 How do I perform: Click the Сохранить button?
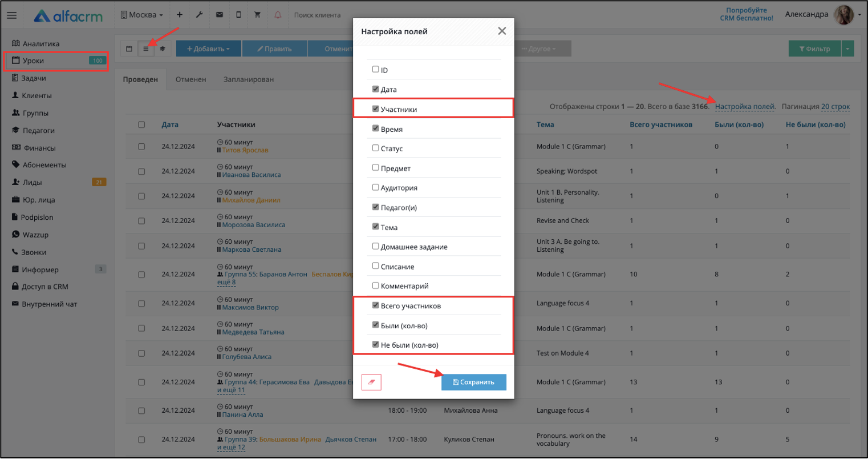pos(473,382)
